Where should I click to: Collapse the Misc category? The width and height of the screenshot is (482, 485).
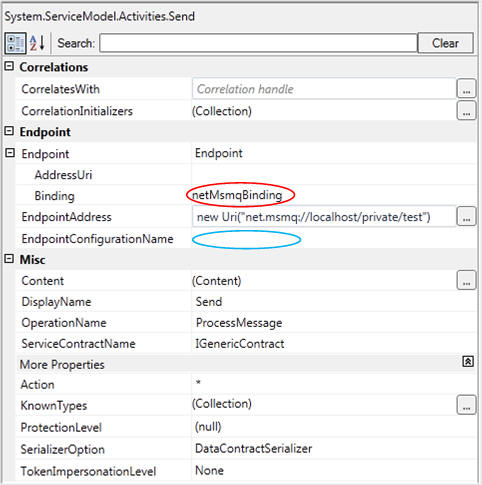9,259
